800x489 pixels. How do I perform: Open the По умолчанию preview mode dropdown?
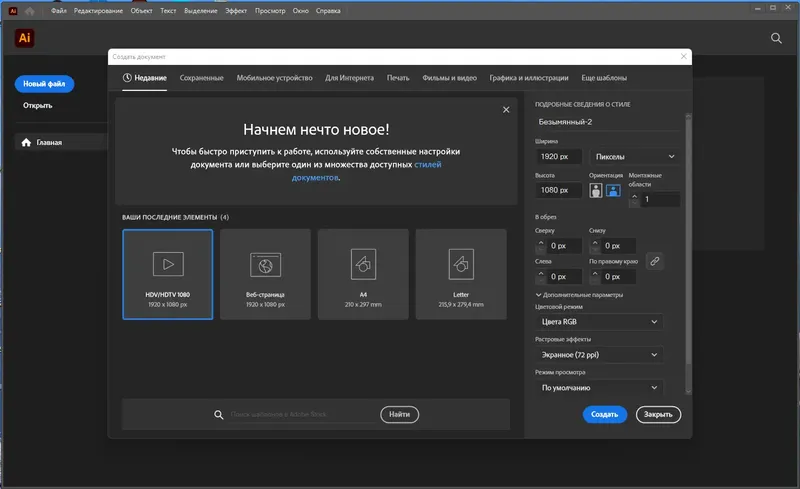(x=599, y=388)
